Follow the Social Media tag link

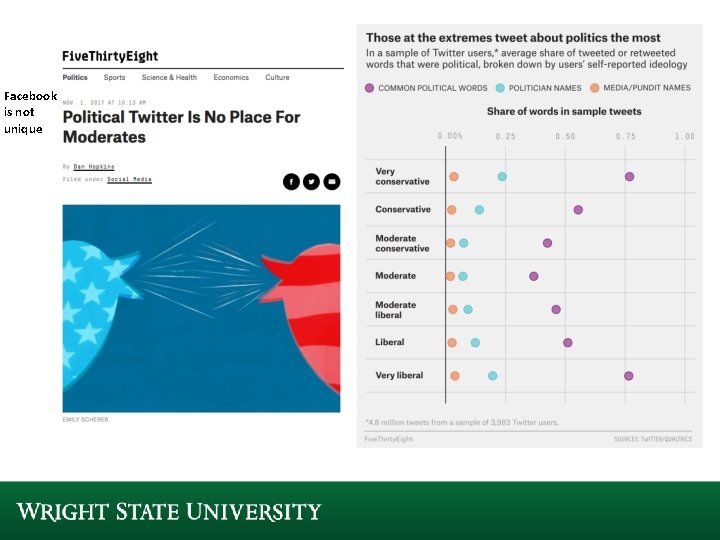[x=130, y=179]
